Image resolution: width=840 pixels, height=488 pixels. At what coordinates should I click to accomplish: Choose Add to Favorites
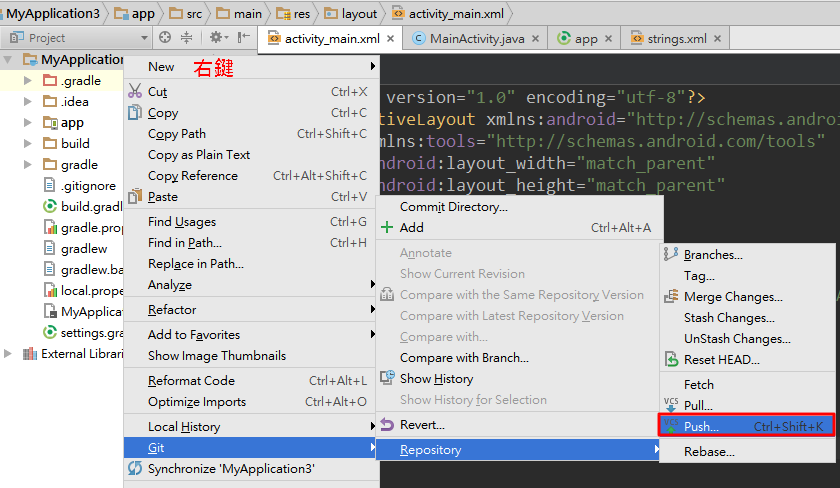click(252, 334)
